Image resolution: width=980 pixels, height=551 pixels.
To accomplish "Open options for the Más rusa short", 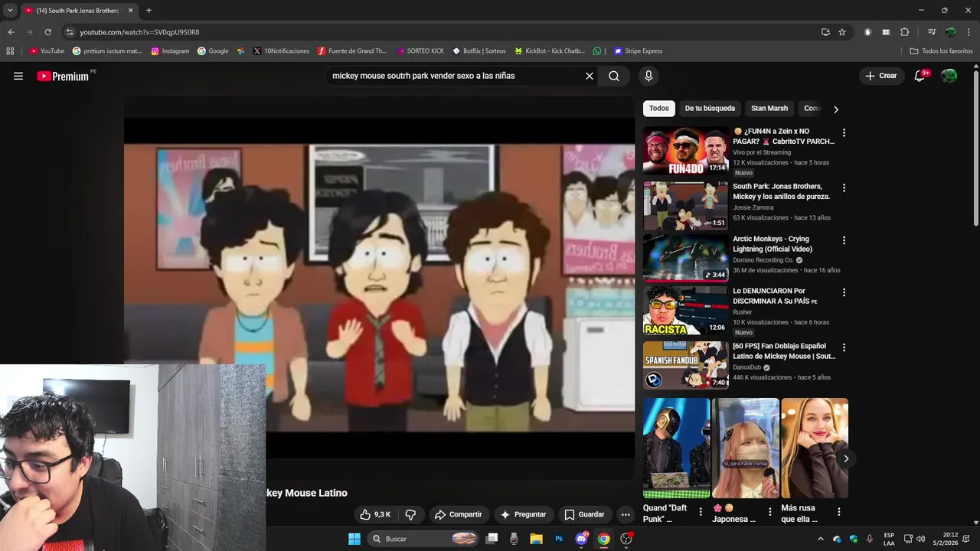I will pyautogui.click(x=838, y=512).
